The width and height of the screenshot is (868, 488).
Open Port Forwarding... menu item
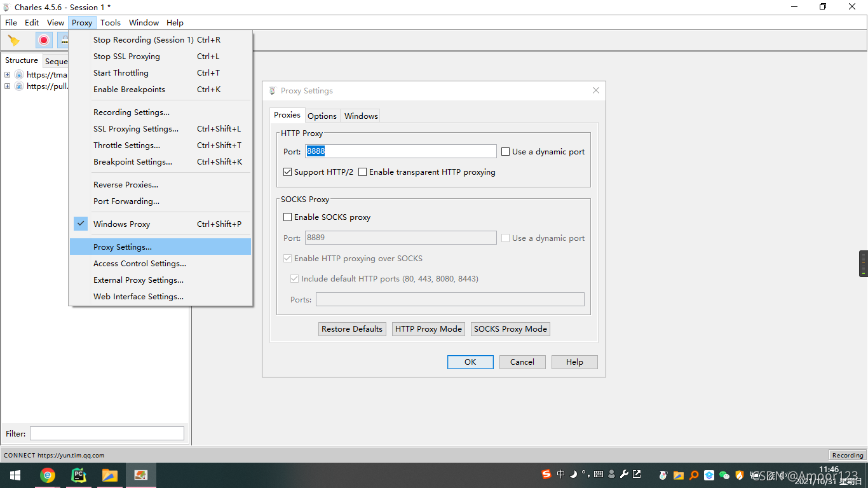pos(160,201)
